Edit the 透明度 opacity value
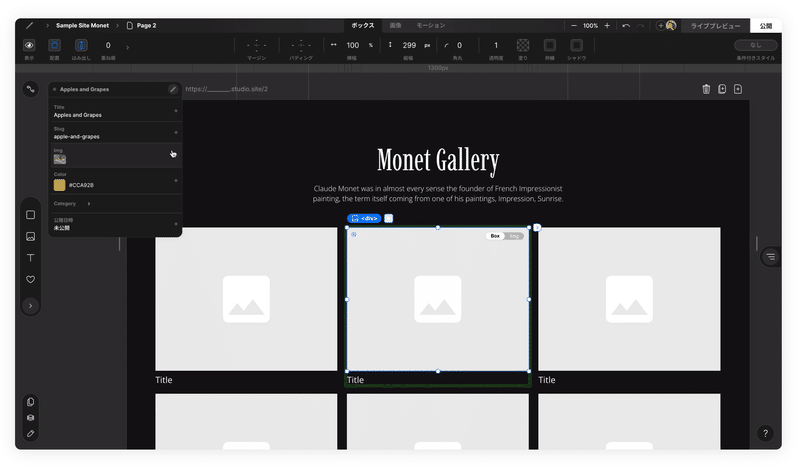This screenshot has width=800, height=469. click(x=495, y=45)
